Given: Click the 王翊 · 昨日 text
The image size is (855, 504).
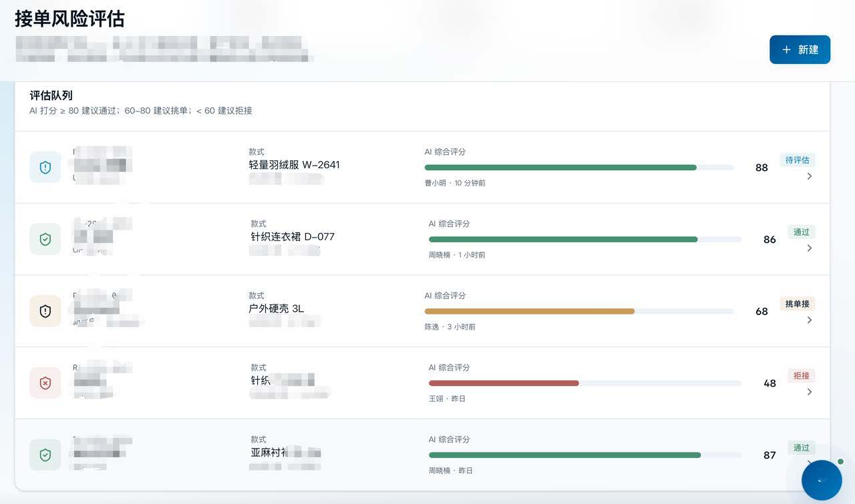Looking at the screenshot, I should tap(447, 399).
